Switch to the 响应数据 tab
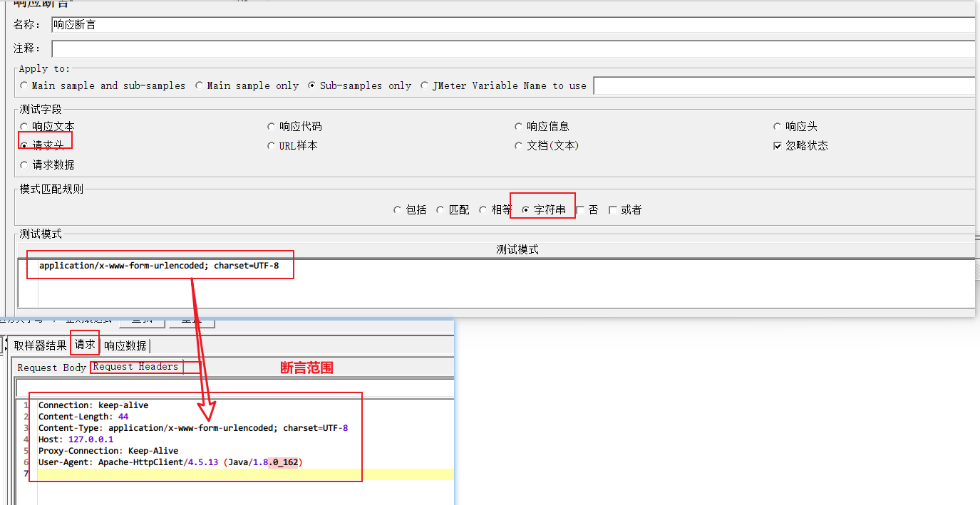This screenshot has width=980, height=505. point(125,345)
